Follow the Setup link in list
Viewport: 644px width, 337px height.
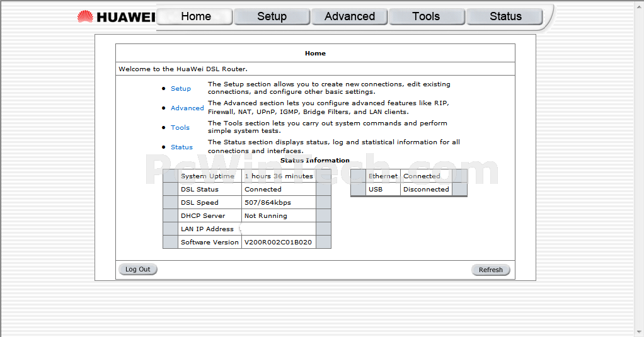click(181, 89)
